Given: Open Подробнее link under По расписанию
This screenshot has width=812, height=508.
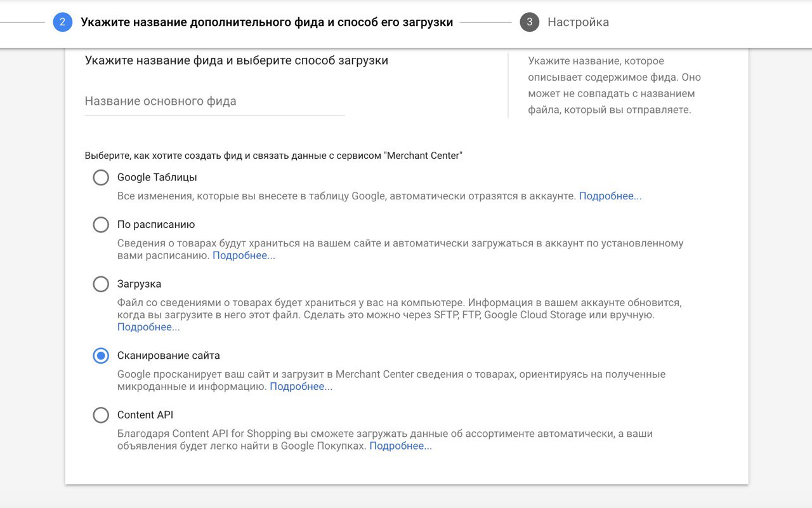Looking at the screenshot, I should (244, 255).
